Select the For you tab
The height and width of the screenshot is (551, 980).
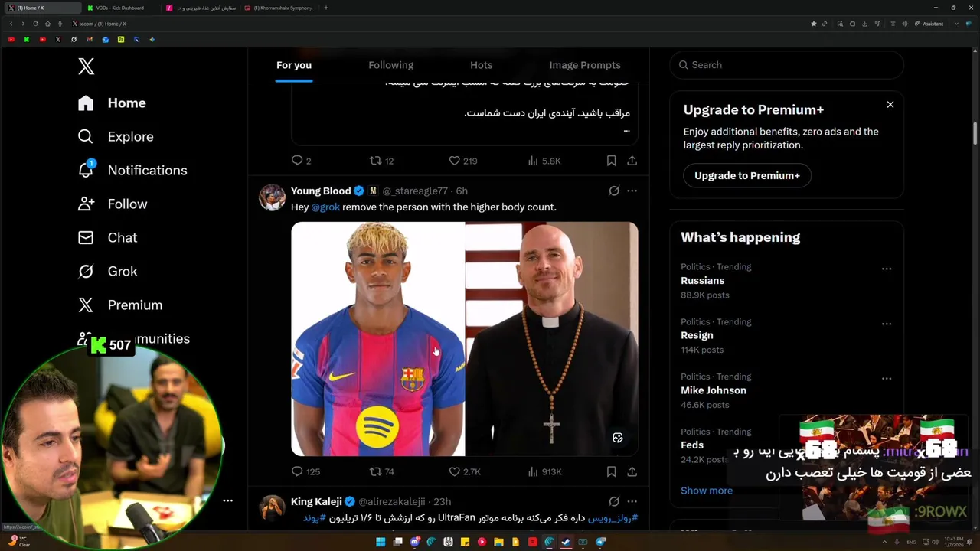[294, 65]
